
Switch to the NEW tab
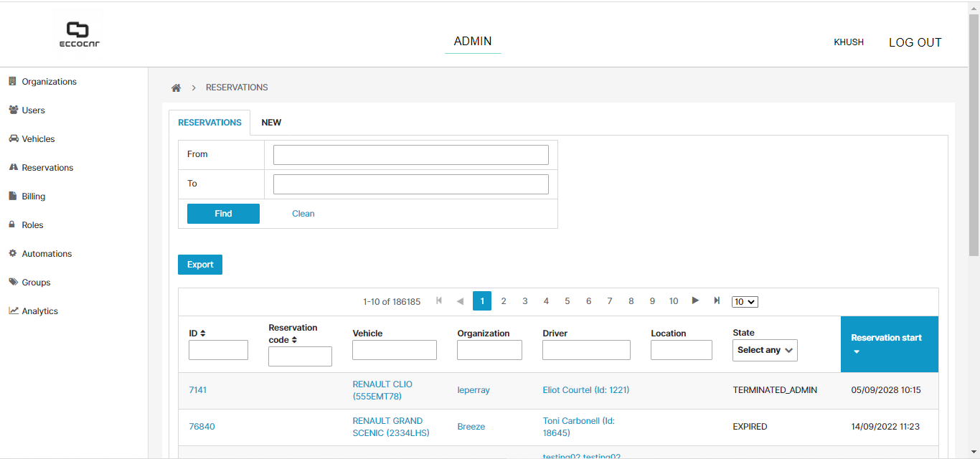pos(271,123)
